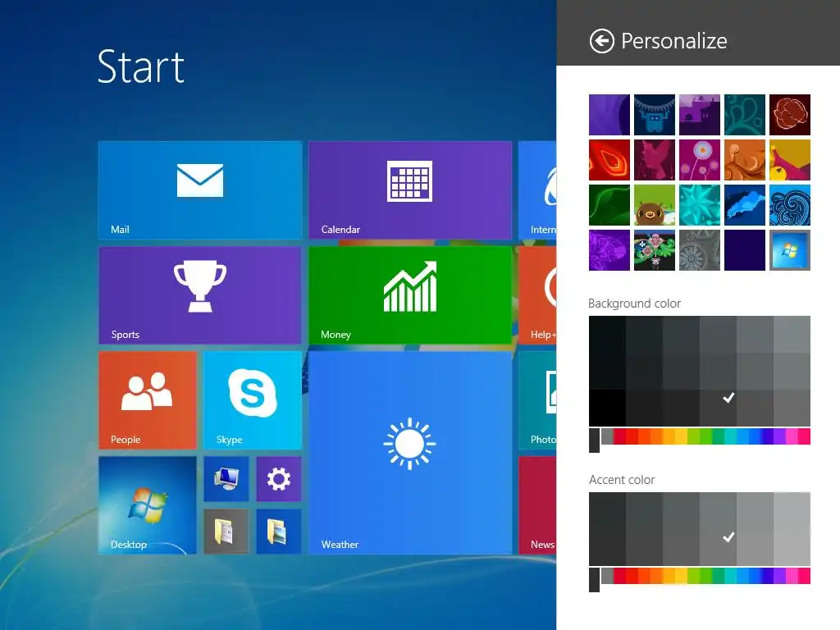Launch the Sports tile
The width and height of the screenshot is (840, 630).
click(200, 294)
